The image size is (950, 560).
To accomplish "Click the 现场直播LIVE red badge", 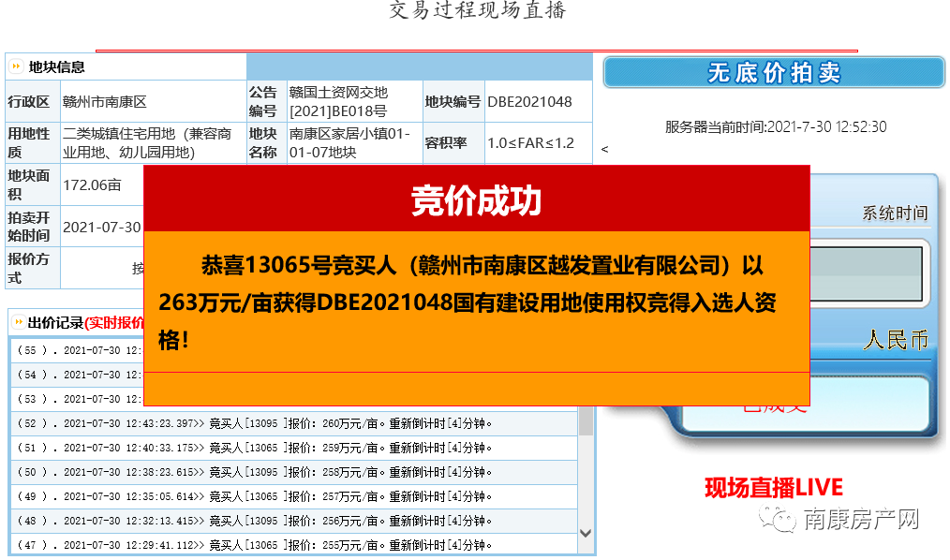I will [x=772, y=486].
